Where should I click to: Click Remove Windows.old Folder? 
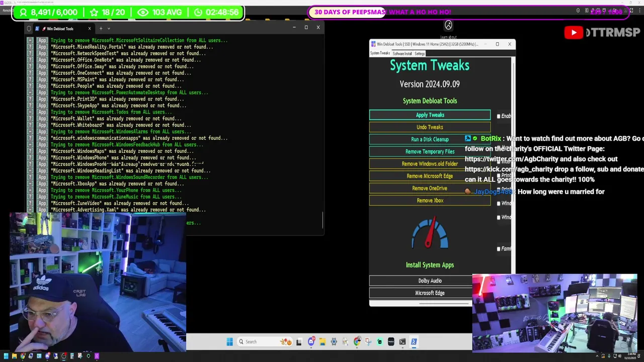point(430,164)
